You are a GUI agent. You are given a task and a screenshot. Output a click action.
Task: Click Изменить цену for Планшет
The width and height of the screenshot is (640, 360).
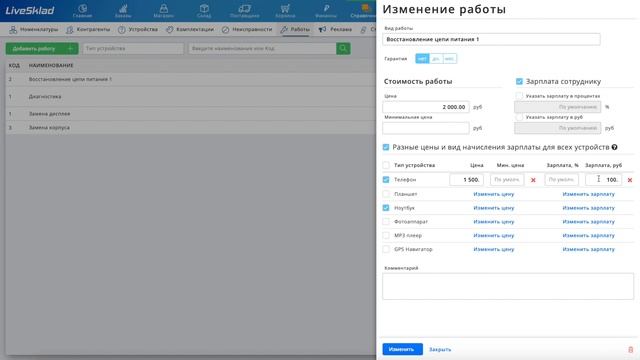click(x=493, y=194)
